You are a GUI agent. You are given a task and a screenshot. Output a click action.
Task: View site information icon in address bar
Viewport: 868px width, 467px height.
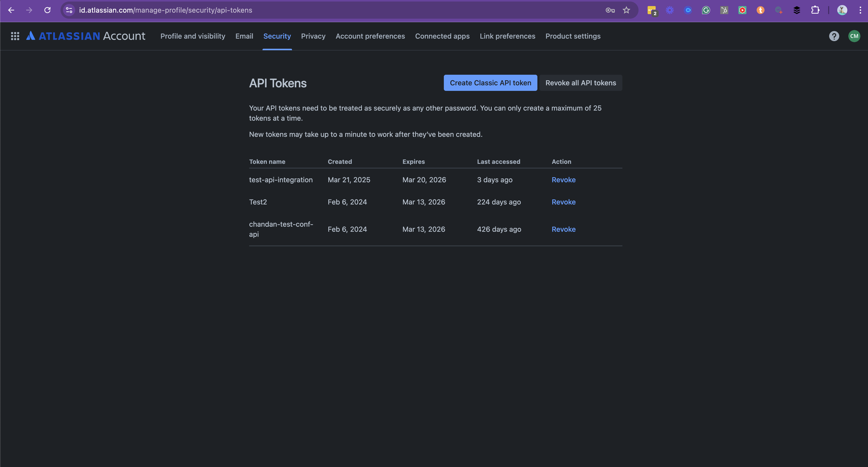coord(69,10)
